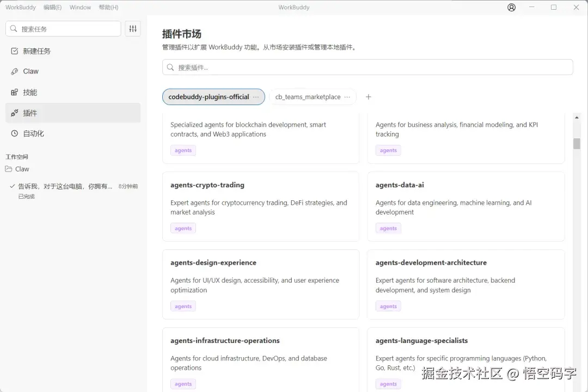This screenshot has width=588, height=392.
Task: Open the 帮助(H) menu
Action: coord(108,8)
